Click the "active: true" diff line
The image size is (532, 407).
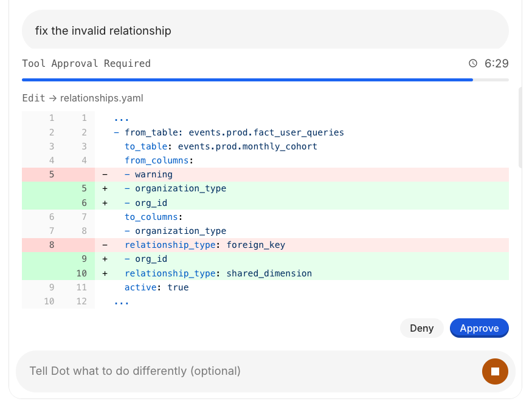pyautogui.click(x=156, y=287)
